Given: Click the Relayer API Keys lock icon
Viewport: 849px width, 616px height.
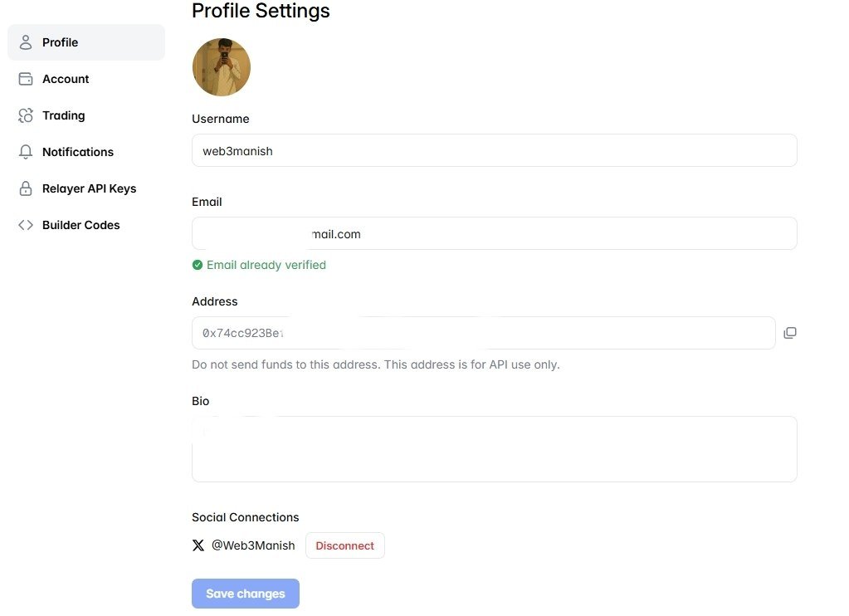Looking at the screenshot, I should [x=26, y=188].
